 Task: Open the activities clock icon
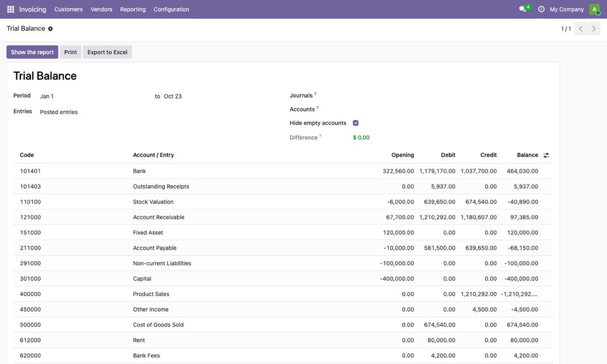[541, 9]
